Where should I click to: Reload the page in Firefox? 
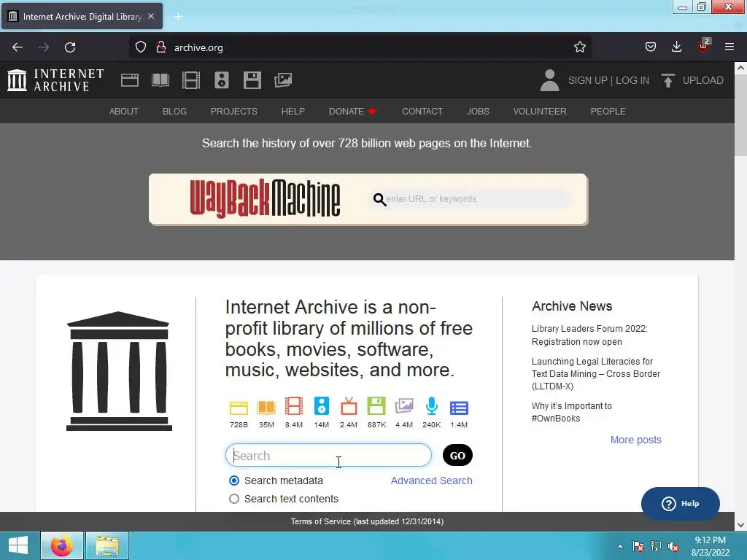click(x=70, y=47)
